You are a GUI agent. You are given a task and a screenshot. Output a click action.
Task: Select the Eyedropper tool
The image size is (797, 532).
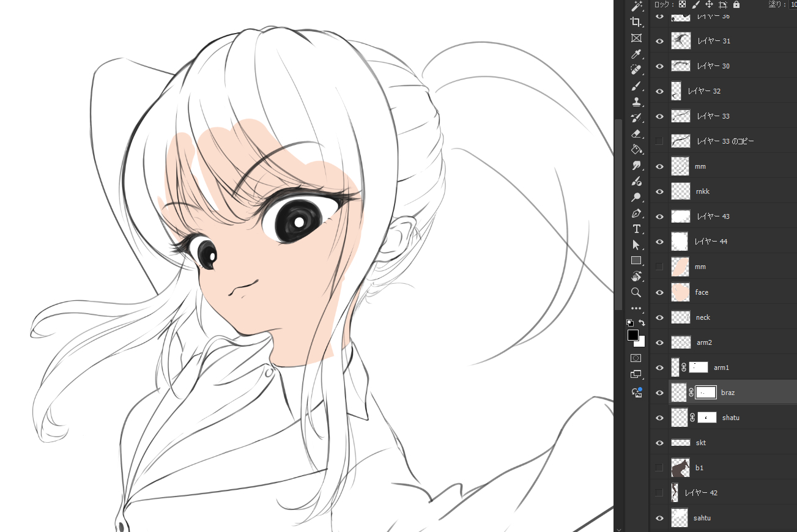[x=636, y=54]
